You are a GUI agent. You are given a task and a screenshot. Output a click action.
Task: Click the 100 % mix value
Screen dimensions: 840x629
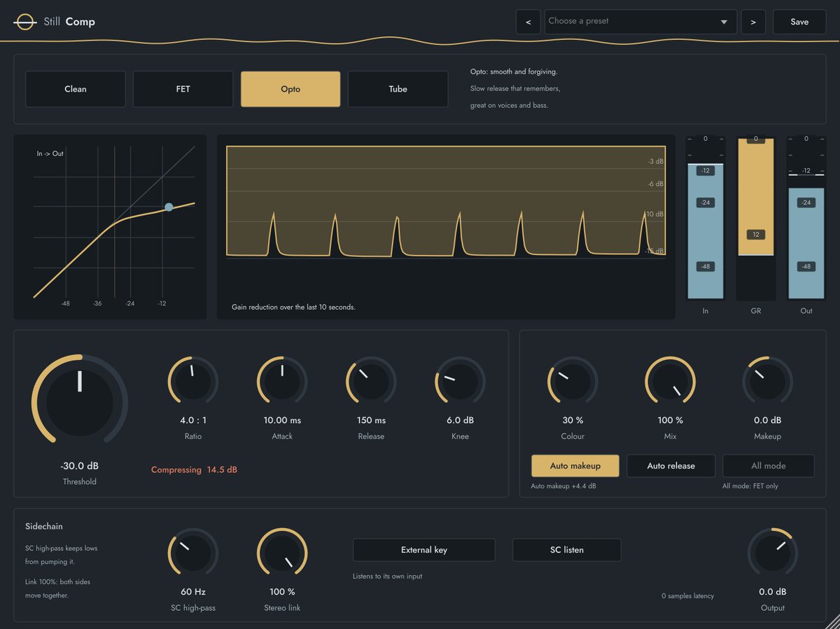(670, 420)
